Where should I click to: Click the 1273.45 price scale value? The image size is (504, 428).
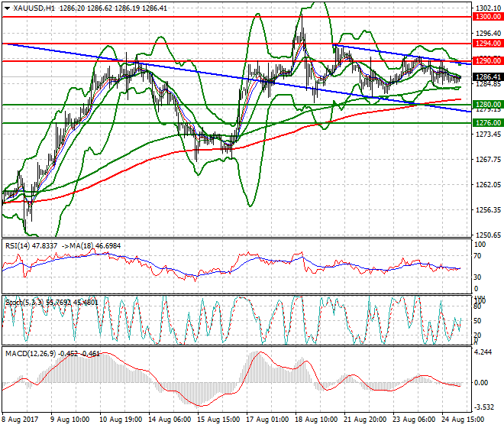click(x=488, y=134)
